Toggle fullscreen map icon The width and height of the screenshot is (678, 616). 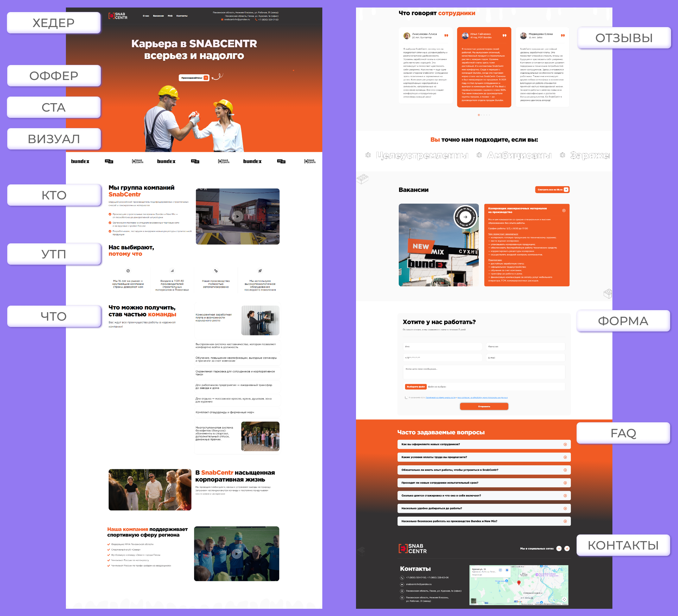(564, 599)
